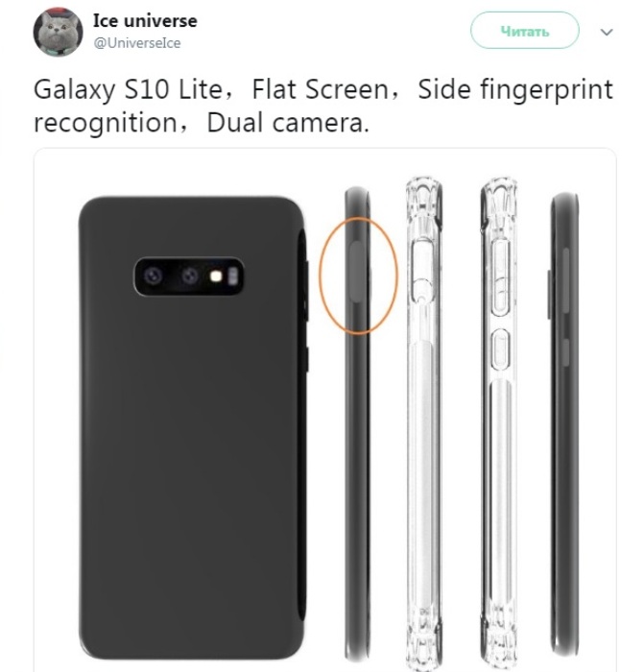
Task: Click the heart rate sensor beside the flash
Action: [233, 276]
